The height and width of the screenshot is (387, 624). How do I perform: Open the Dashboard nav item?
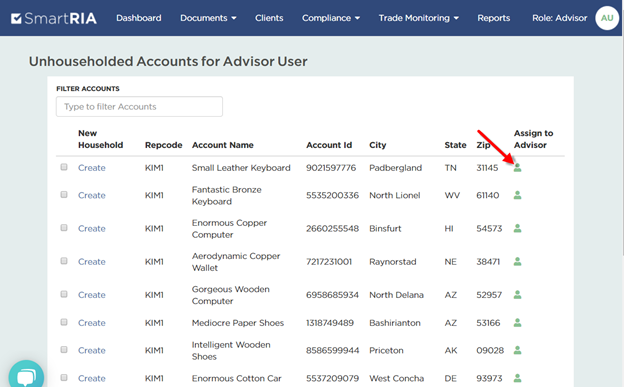[x=138, y=18]
